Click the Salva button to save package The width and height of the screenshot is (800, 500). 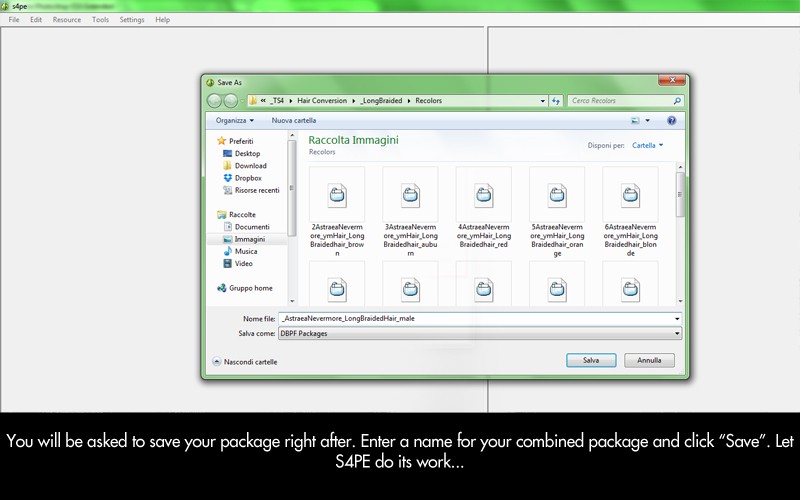click(x=591, y=360)
